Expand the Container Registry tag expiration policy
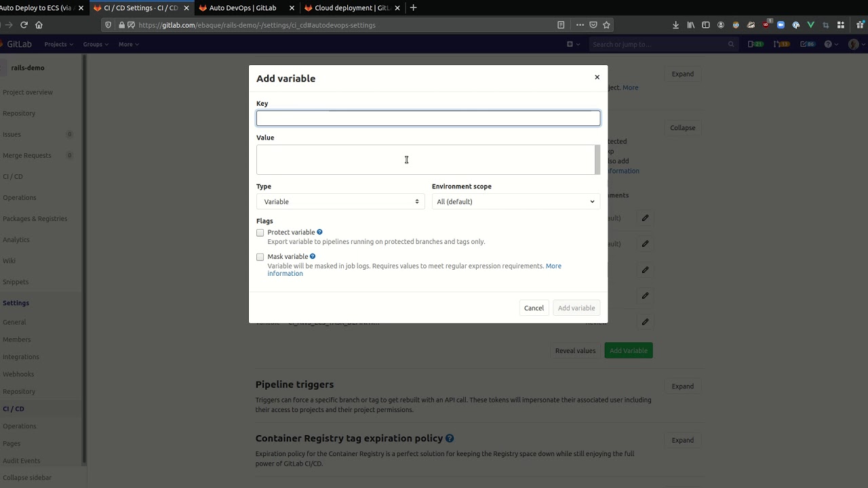This screenshot has height=488, width=868. click(x=682, y=441)
